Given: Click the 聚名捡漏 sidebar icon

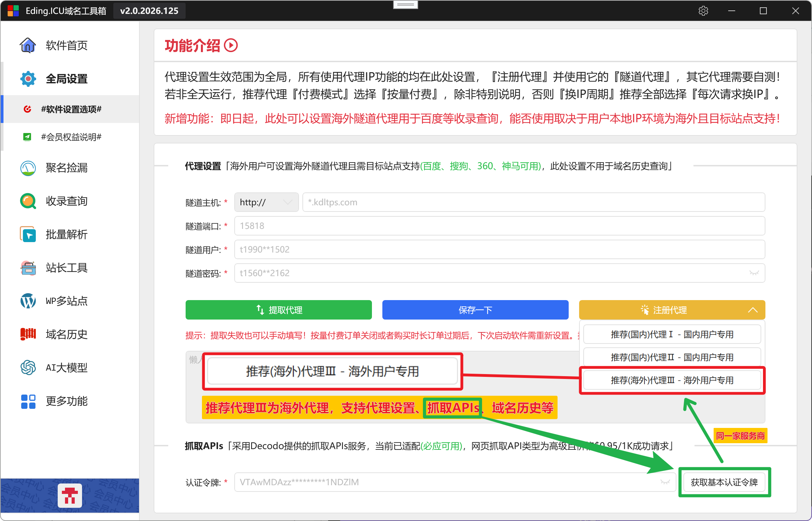Looking at the screenshot, I should [28, 168].
